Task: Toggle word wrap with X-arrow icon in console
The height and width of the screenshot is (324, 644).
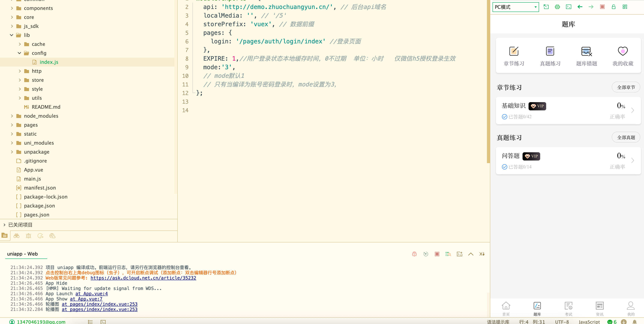Action: (x=482, y=254)
